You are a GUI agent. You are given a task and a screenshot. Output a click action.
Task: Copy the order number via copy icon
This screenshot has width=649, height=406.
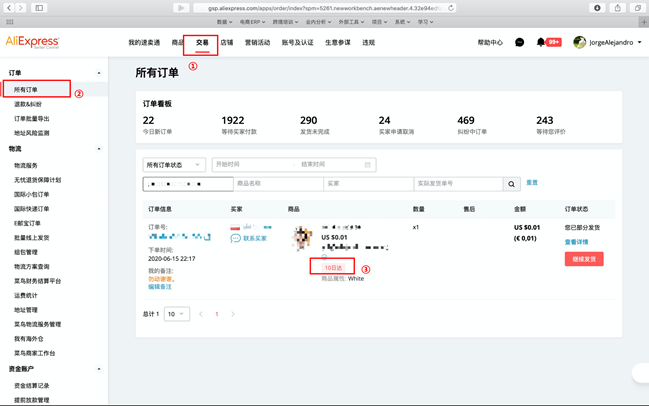(208, 237)
